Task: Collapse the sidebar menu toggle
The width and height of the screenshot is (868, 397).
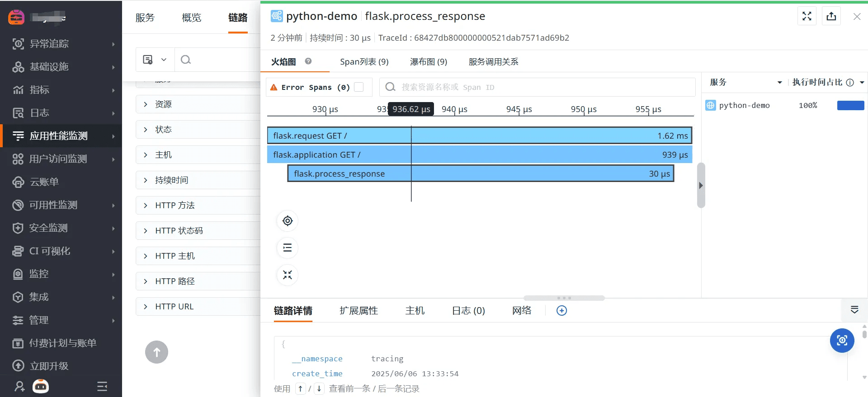Action: point(102,386)
